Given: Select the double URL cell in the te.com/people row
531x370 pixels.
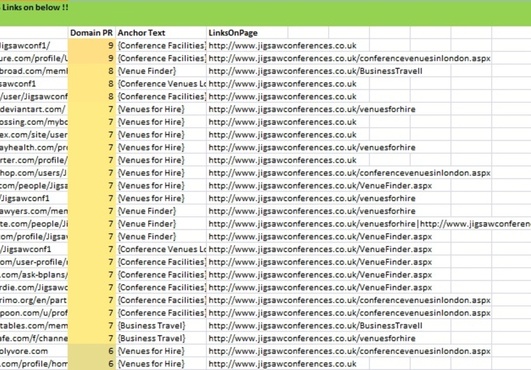Looking at the screenshot, I should tap(369, 224).
